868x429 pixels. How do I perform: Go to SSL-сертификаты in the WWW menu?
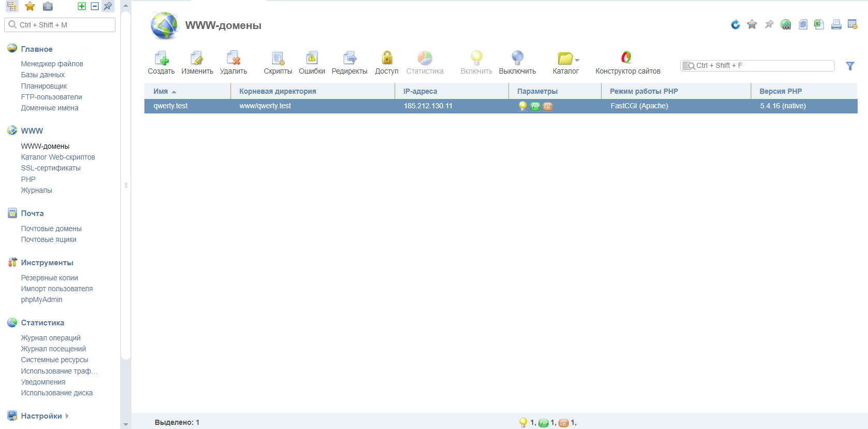51,168
